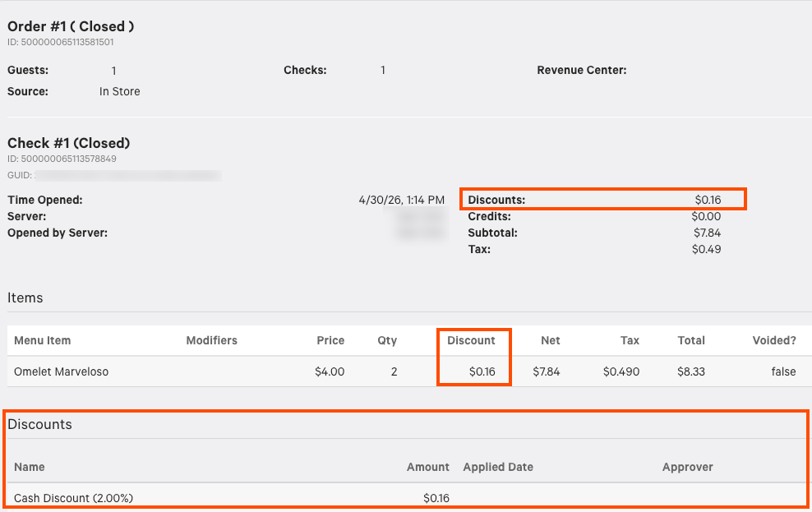Image resolution: width=812 pixels, height=512 pixels.
Task: Click the GUID label
Action: click(x=20, y=176)
